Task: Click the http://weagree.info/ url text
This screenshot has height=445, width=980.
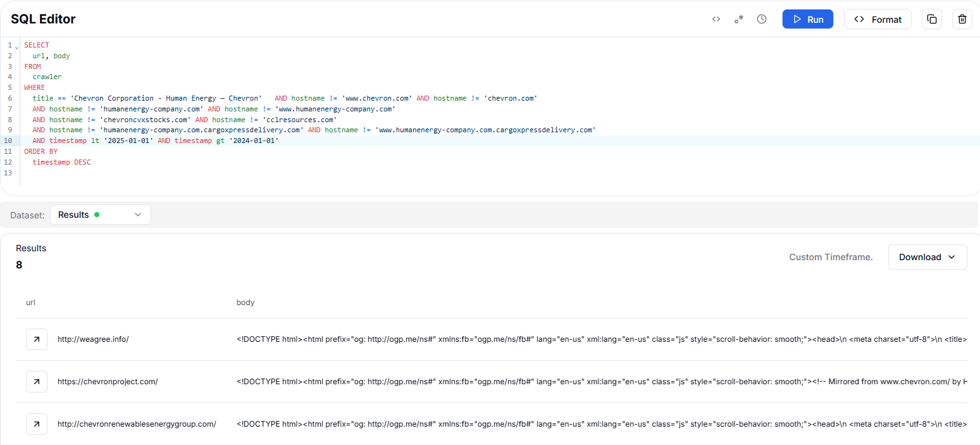Action: [93, 339]
